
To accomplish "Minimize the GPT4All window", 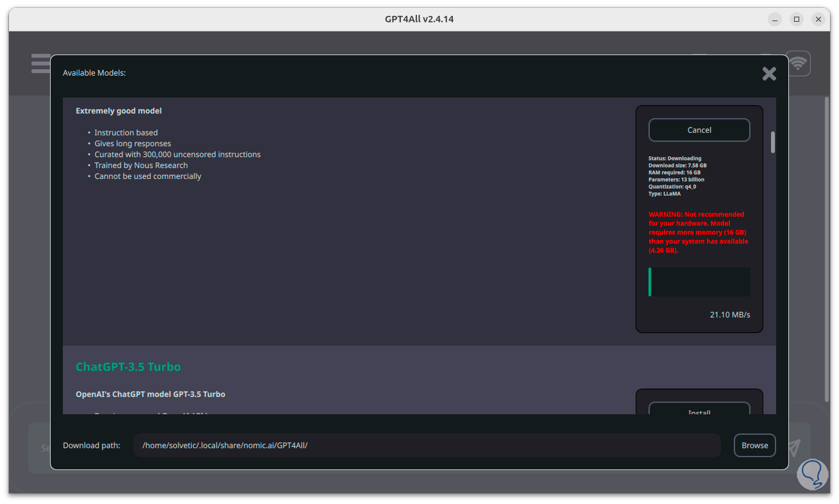I will click(775, 19).
